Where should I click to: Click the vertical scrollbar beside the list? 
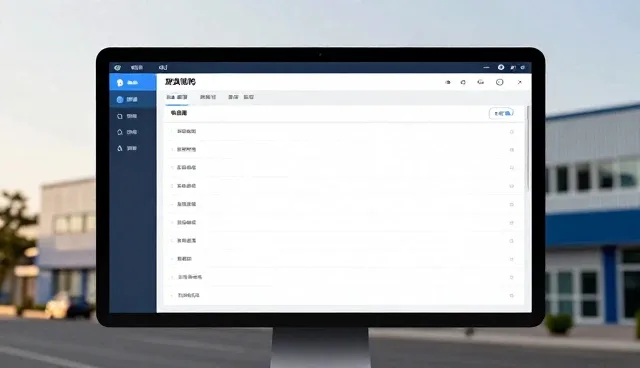[x=528, y=149]
